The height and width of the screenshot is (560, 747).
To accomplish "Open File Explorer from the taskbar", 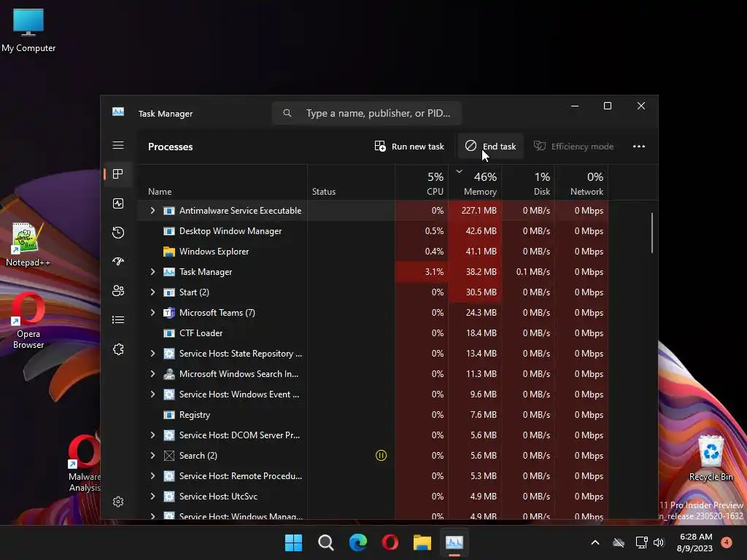I will pos(422,542).
